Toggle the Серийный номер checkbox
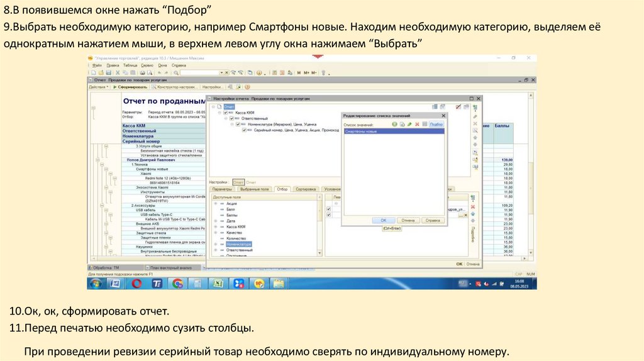The height and width of the screenshot is (361, 644). [244, 130]
